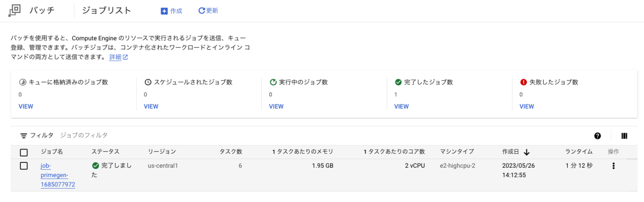Open the column display options icon
The image size is (644, 202).
624,136
